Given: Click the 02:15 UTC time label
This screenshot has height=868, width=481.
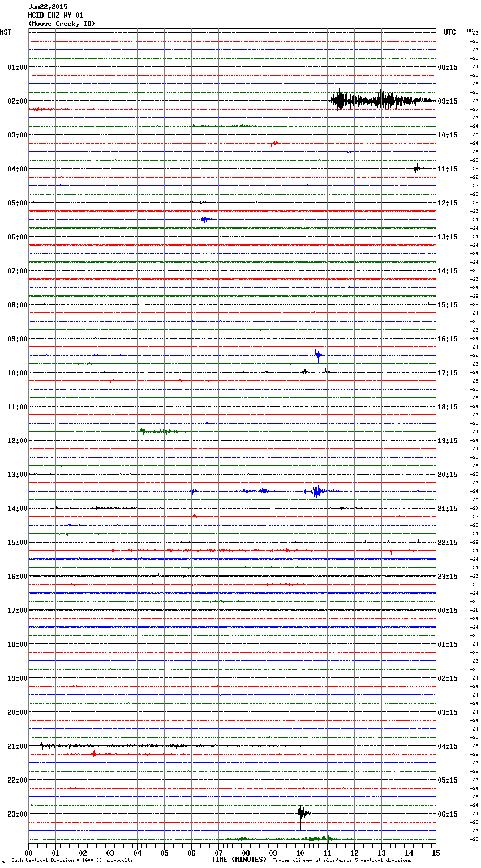Looking at the screenshot, I should (448, 678).
